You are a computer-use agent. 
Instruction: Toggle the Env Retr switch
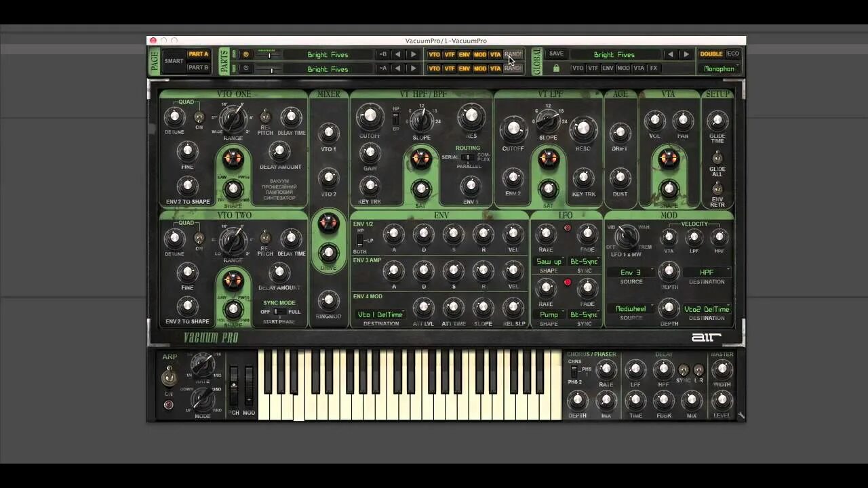(x=717, y=189)
